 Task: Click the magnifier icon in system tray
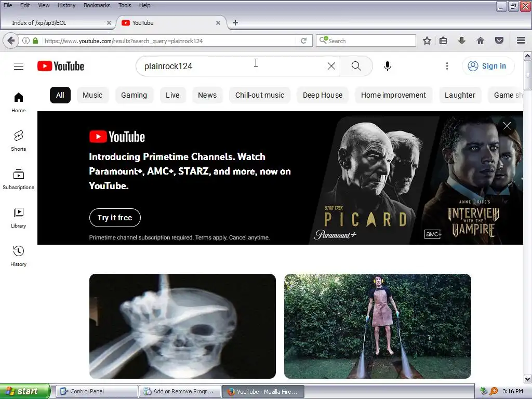(494, 392)
